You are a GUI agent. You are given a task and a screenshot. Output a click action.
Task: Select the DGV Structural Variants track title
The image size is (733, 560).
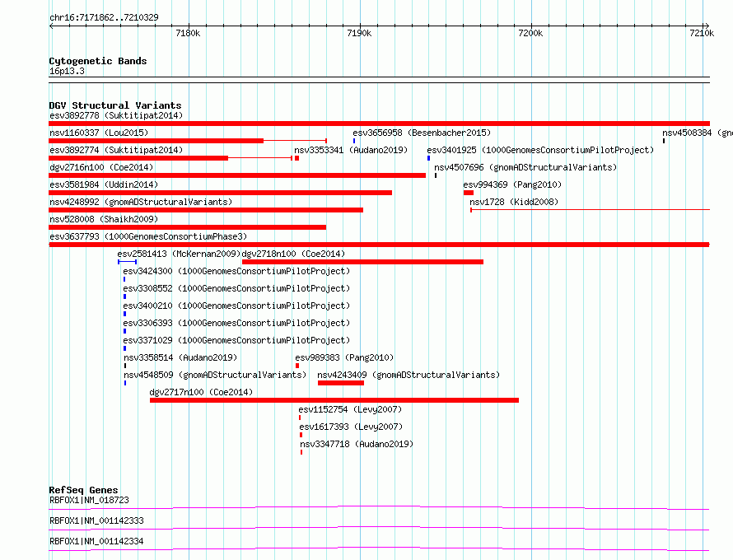[115, 105]
